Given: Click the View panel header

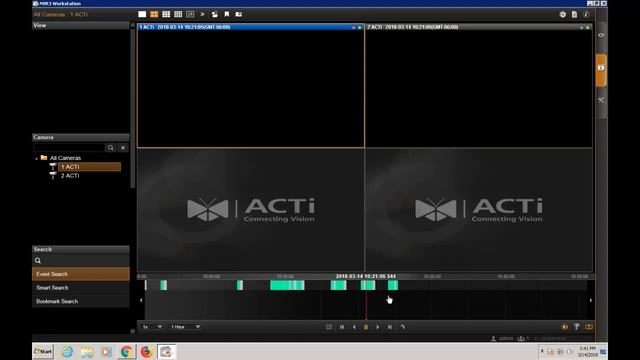Looking at the screenshot, I should (x=81, y=25).
